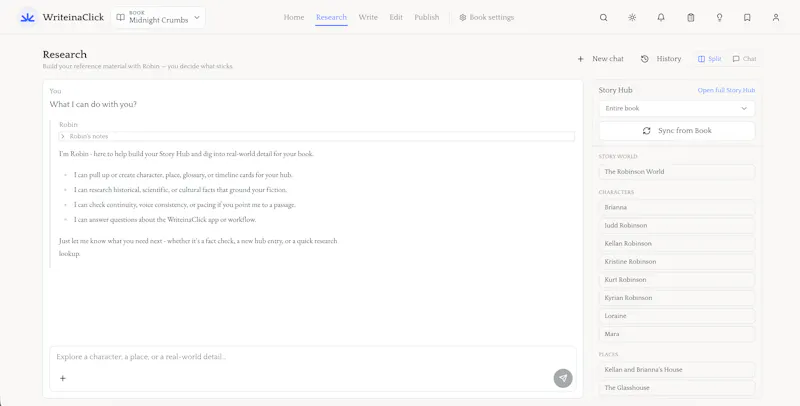The width and height of the screenshot is (800, 406).
Task: Open the Mara character card
Action: [x=677, y=334]
